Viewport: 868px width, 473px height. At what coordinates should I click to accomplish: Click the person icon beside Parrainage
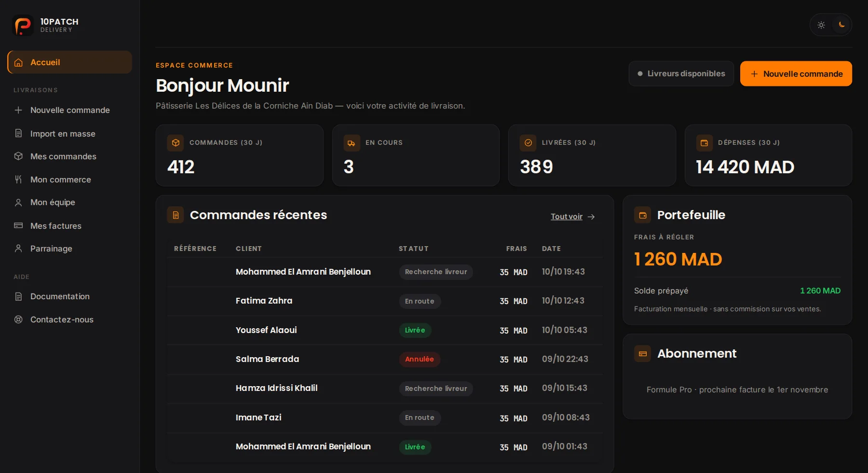click(18, 248)
